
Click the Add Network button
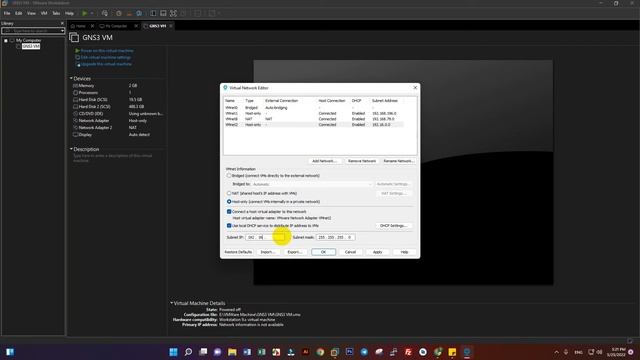coord(324,161)
